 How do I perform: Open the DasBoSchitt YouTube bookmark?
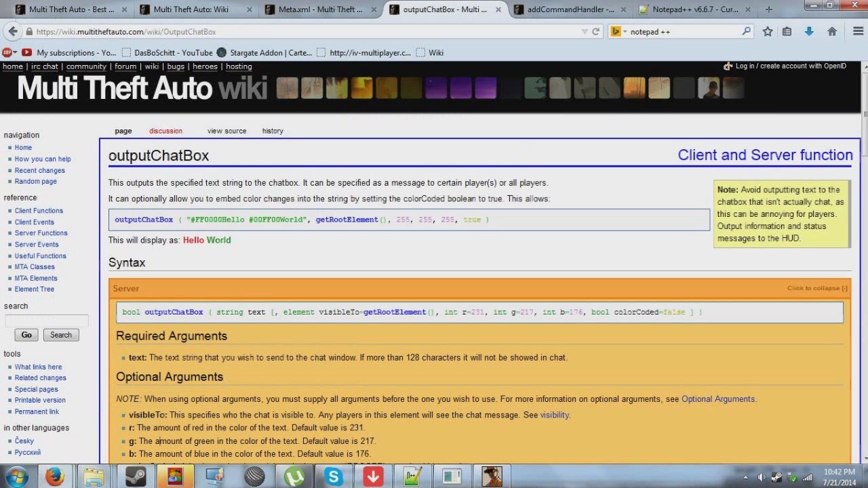coord(167,52)
